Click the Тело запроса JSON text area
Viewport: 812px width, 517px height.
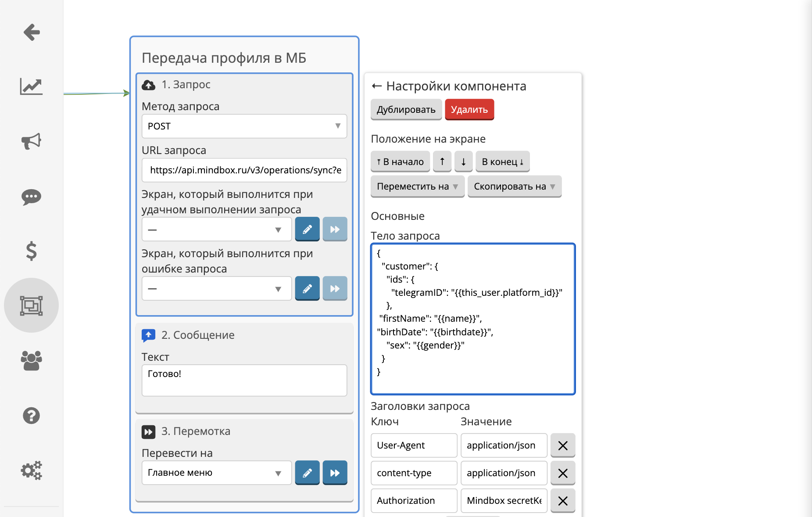tap(473, 319)
